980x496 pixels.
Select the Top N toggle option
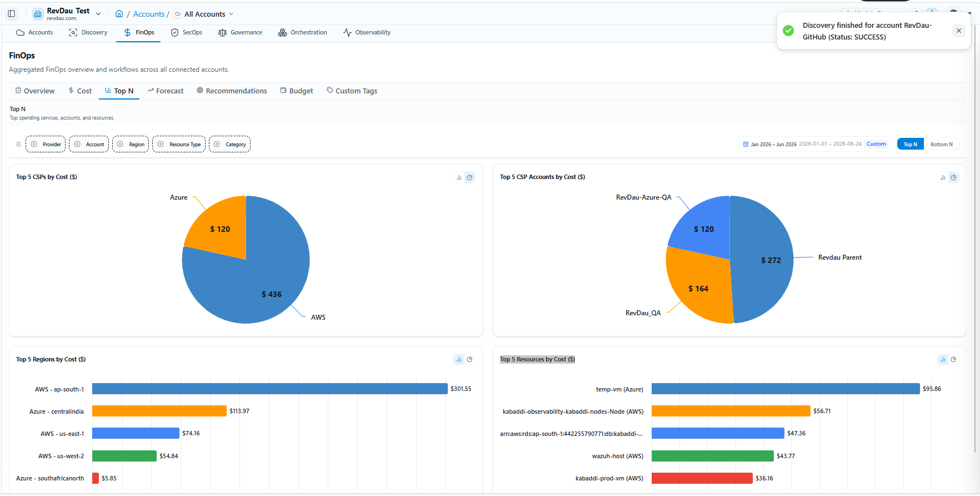(910, 145)
